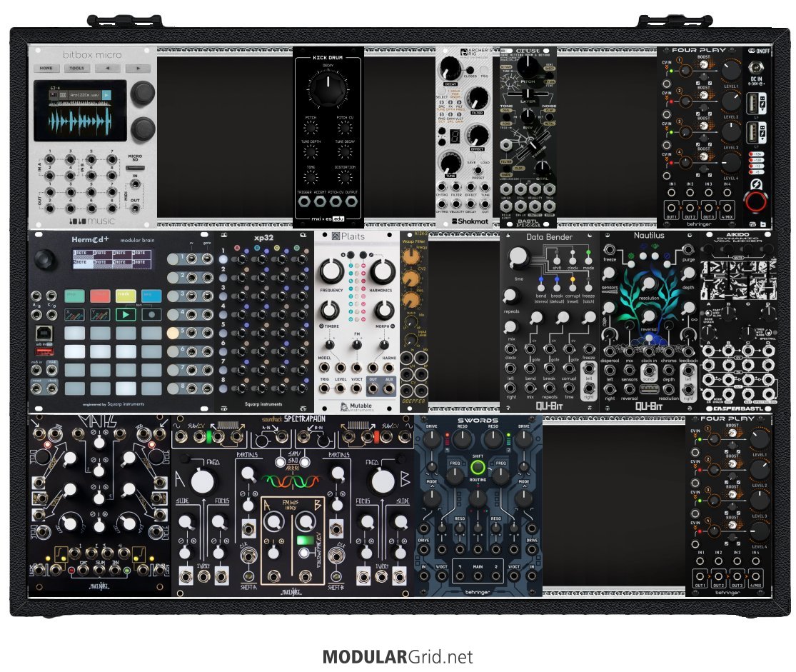Click the lit track 5 button on Hermod+
This screenshot has width=796, height=672.
173,333
